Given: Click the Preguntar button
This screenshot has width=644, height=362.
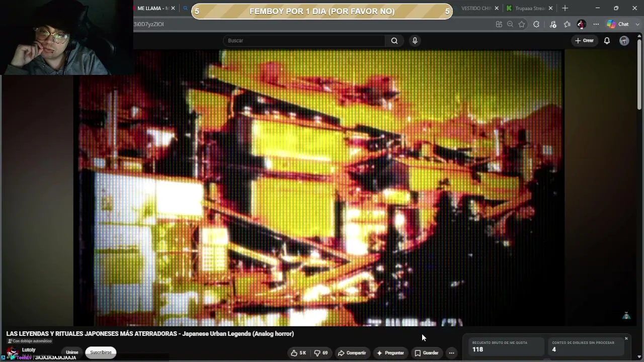Looking at the screenshot, I should (390, 353).
